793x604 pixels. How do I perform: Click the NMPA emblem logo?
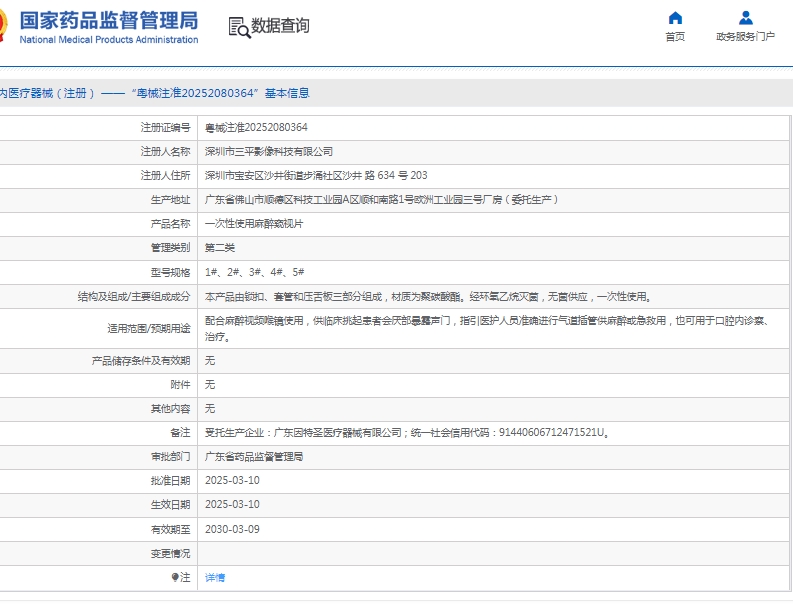3,25
